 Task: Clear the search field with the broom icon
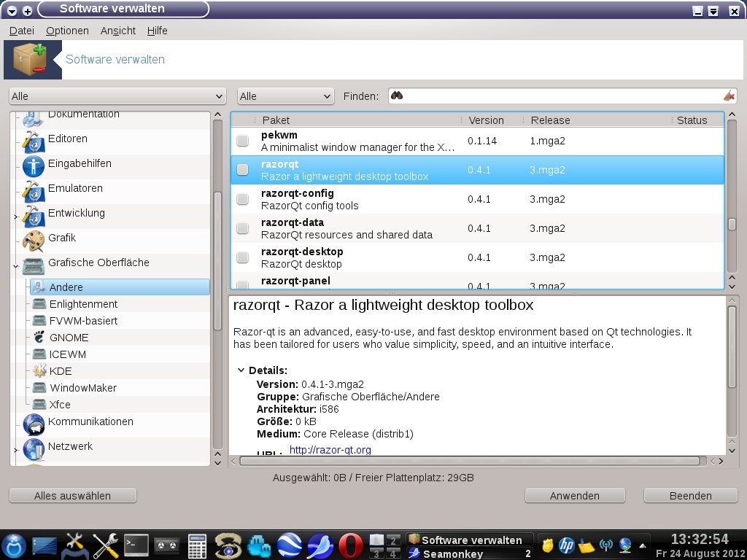(729, 96)
